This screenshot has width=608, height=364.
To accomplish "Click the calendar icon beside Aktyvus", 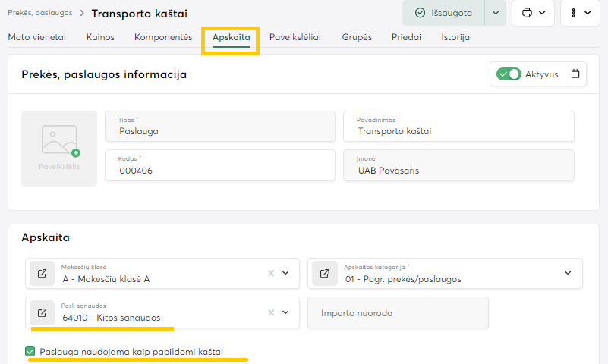I will pos(575,74).
